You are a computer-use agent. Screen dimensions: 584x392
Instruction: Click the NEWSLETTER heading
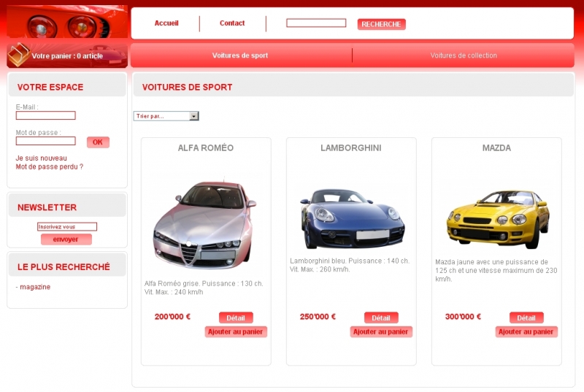(47, 207)
